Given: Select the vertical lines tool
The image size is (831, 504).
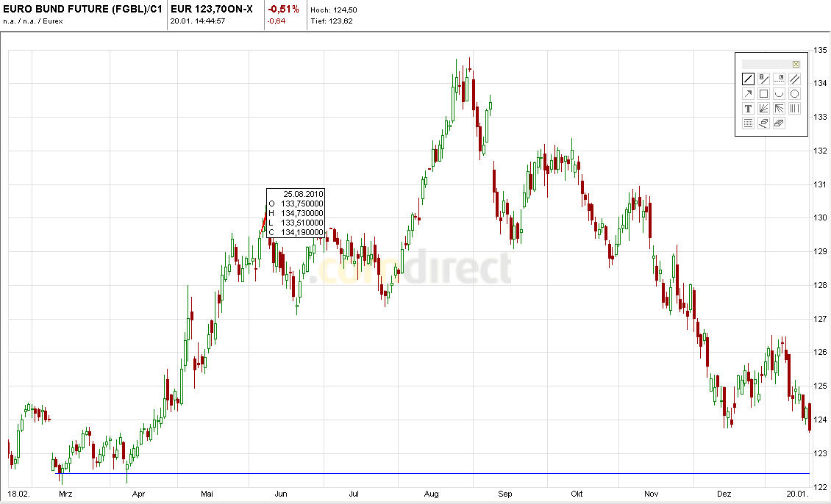Looking at the screenshot, I should (794, 108).
